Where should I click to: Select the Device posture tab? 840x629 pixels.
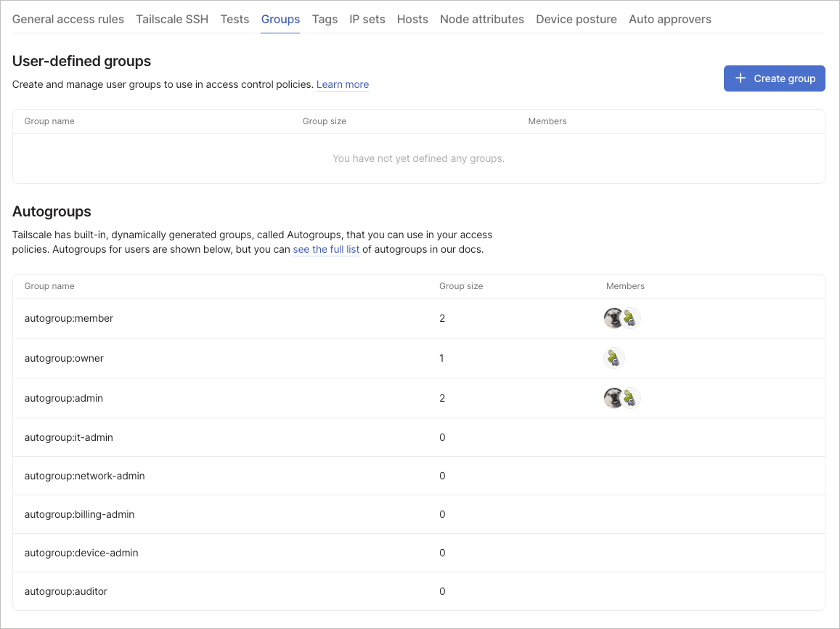(x=576, y=19)
